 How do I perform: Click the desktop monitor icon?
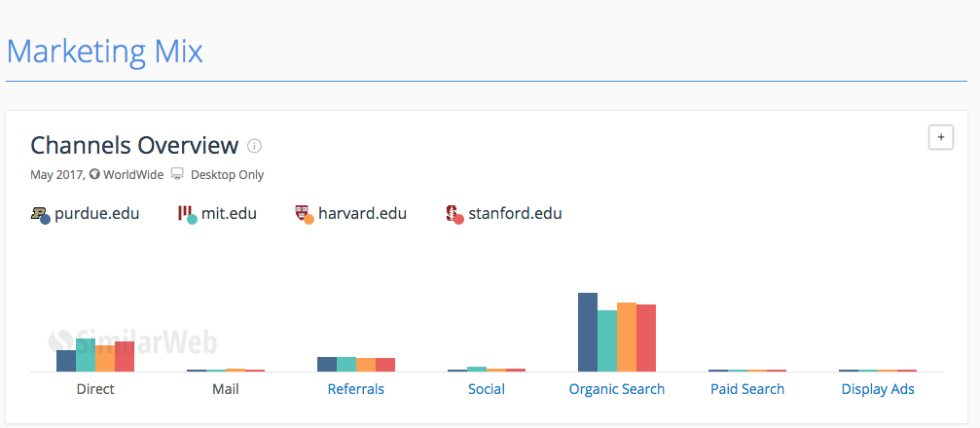tap(177, 175)
